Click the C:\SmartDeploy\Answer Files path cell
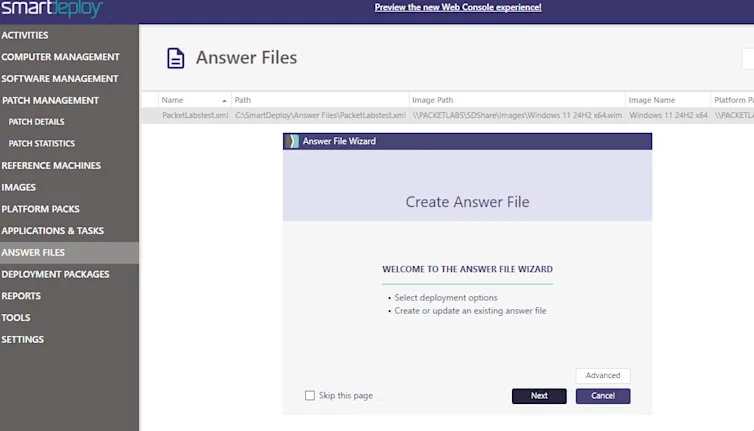754x431 pixels. coord(320,115)
